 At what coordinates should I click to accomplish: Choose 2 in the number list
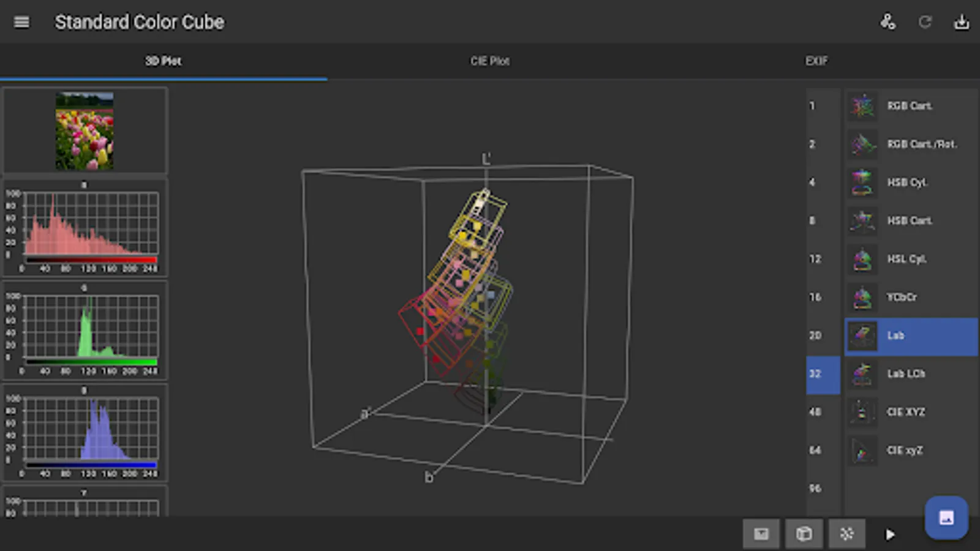point(823,144)
